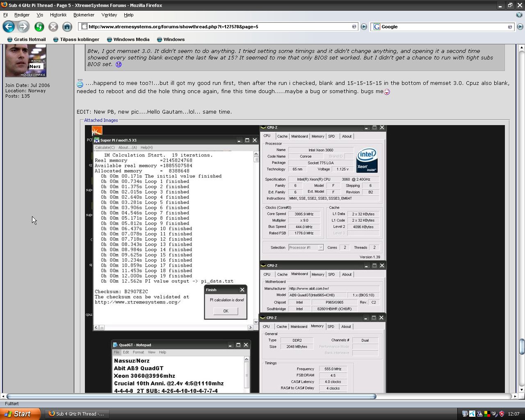Viewport: 525px width, 420px height.
Task: Restore down the Firefox window
Action: (510, 5)
